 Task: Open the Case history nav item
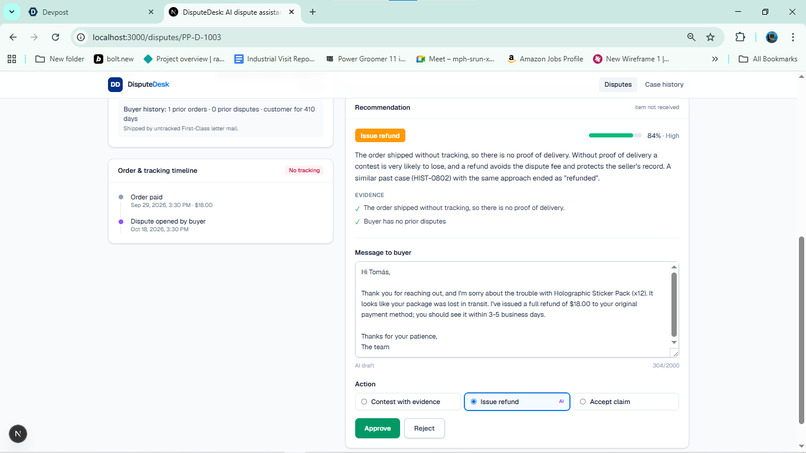(x=664, y=84)
